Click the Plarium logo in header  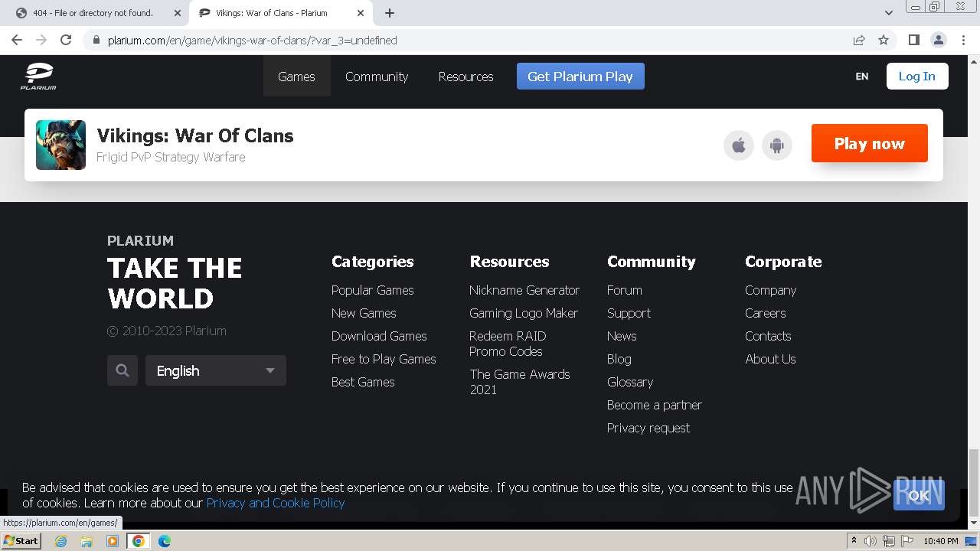(x=38, y=77)
